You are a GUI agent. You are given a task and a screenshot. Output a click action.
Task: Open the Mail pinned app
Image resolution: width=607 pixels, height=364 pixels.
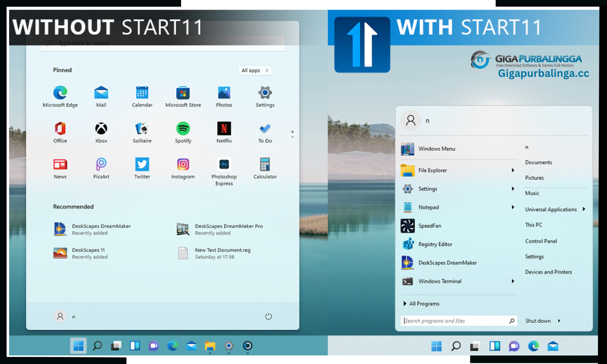(x=101, y=97)
